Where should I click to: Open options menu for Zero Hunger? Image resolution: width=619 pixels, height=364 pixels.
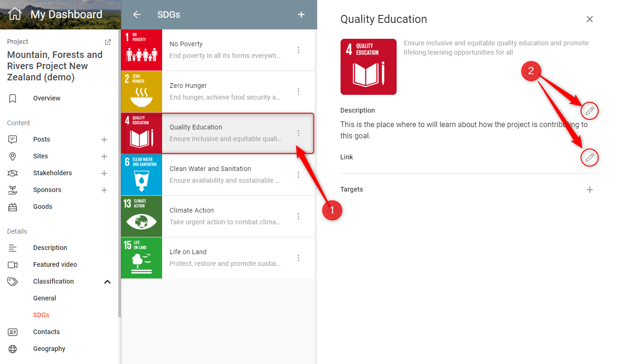(x=299, y=92)
